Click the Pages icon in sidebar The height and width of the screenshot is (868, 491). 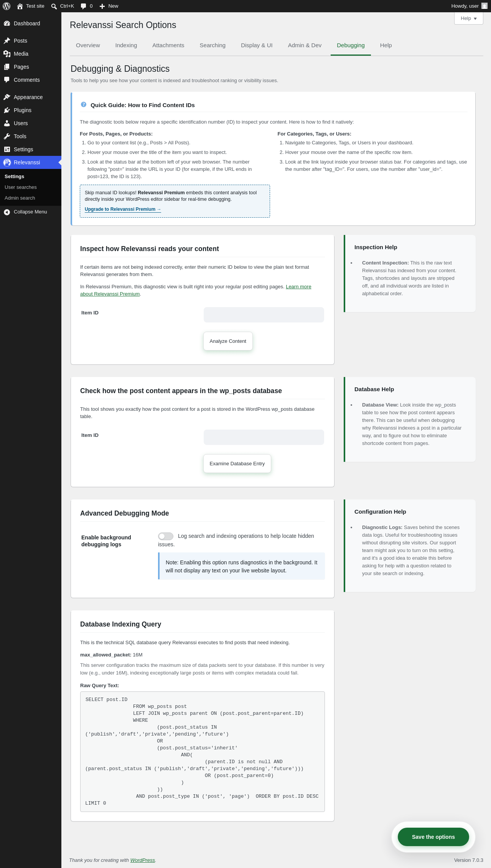coord(7,67)
